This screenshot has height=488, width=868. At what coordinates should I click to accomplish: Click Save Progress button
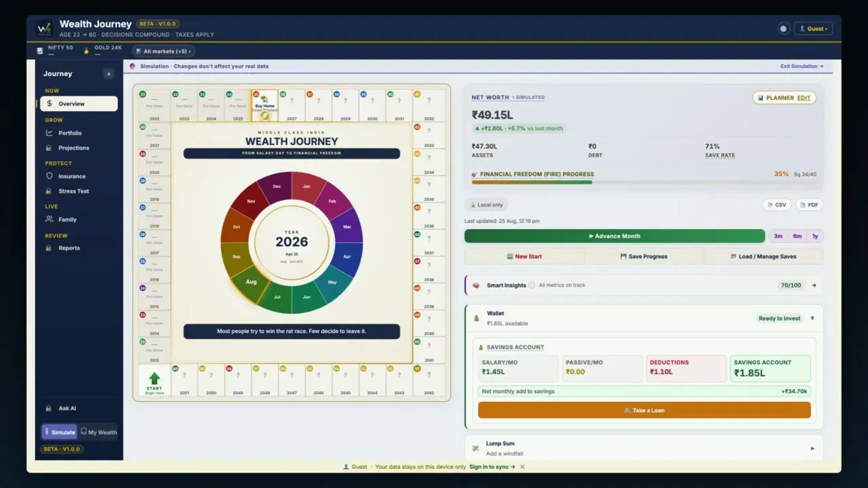[x=644, y=256]
